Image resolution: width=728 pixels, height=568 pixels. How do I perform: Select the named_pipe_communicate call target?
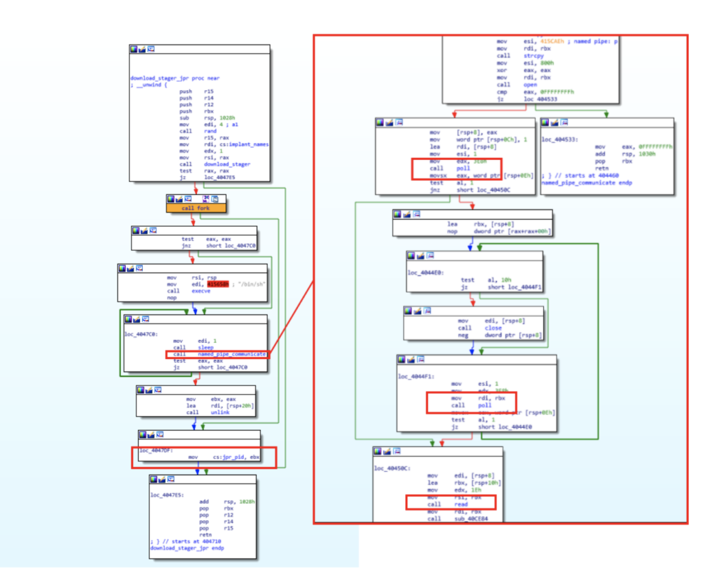click(231, 353)
